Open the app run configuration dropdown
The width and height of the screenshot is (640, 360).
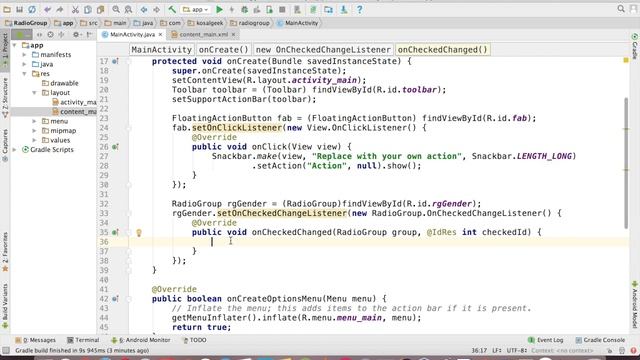[195, 9]
